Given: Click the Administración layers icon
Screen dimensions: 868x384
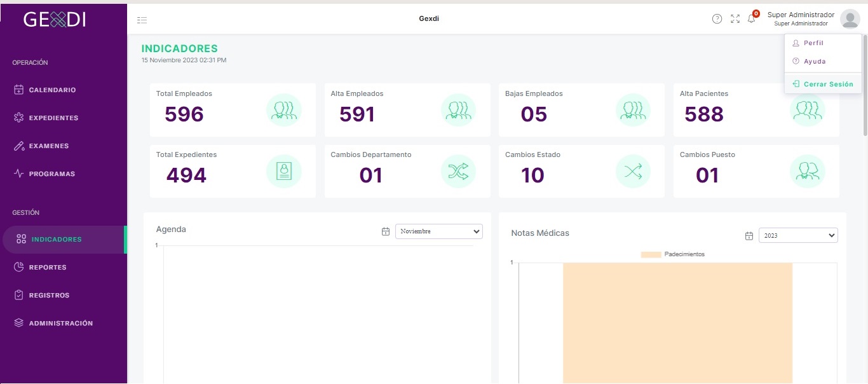Looking at the screenshot, I should 19,323.
